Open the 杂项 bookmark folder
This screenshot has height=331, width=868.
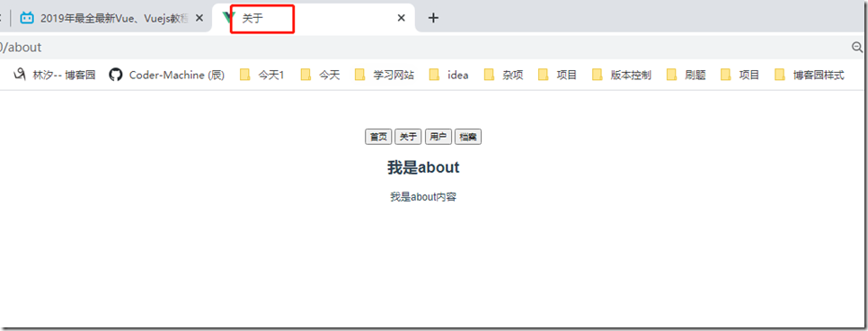click(x=503, y=75)
